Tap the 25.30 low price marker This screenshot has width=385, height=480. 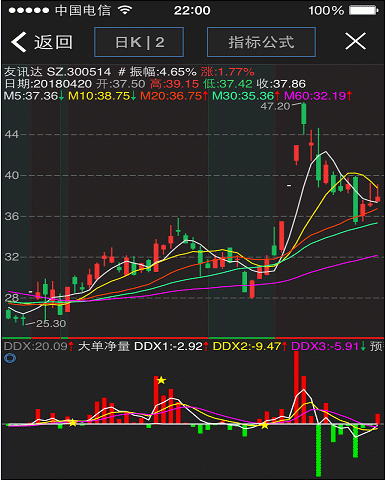pyautogui.click(x=51, y=324)
